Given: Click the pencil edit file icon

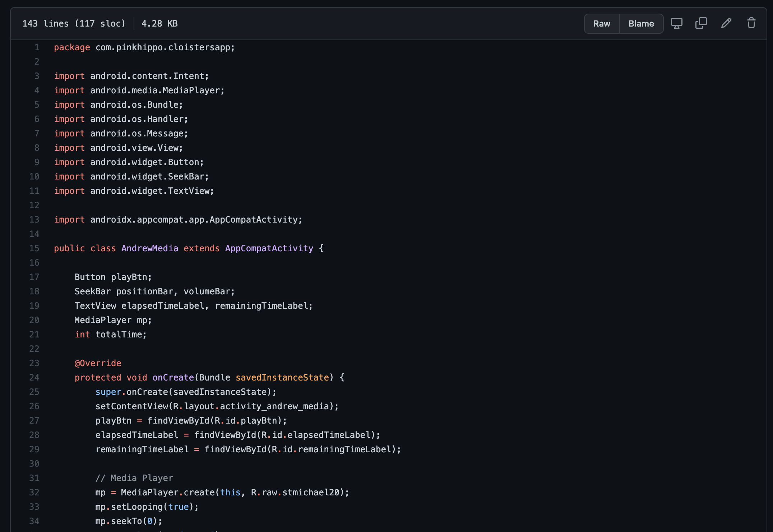Looking at the screenshot, I should (726, 23).
